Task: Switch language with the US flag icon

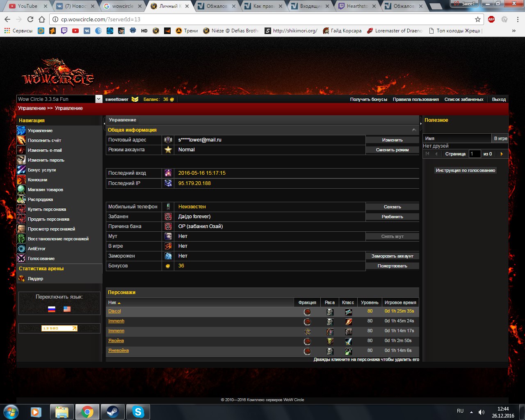Action: tap(67, 309)
